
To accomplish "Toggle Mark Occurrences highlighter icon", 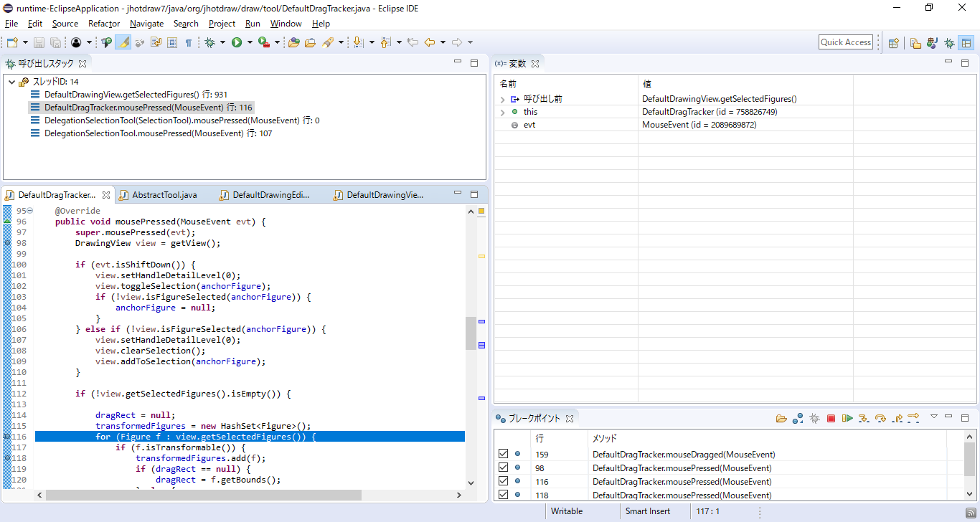I will click(123, 42).
